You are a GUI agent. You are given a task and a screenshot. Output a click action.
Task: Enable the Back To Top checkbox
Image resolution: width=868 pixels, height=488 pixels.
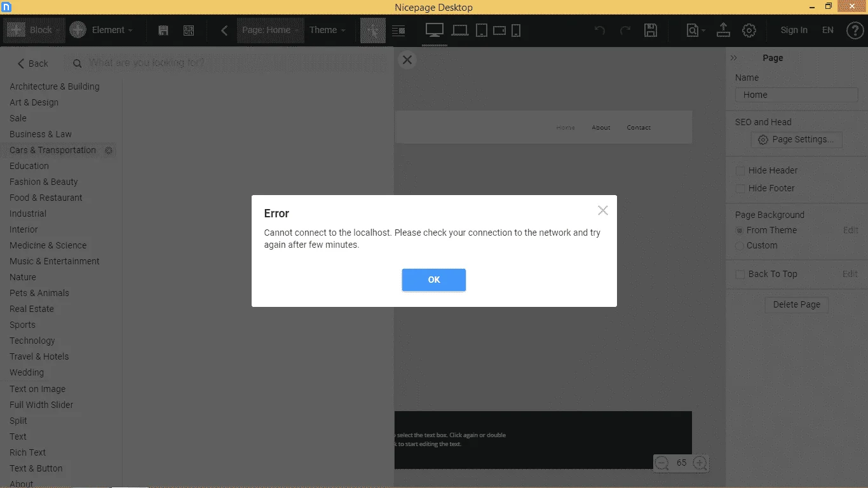coord(740,274)
